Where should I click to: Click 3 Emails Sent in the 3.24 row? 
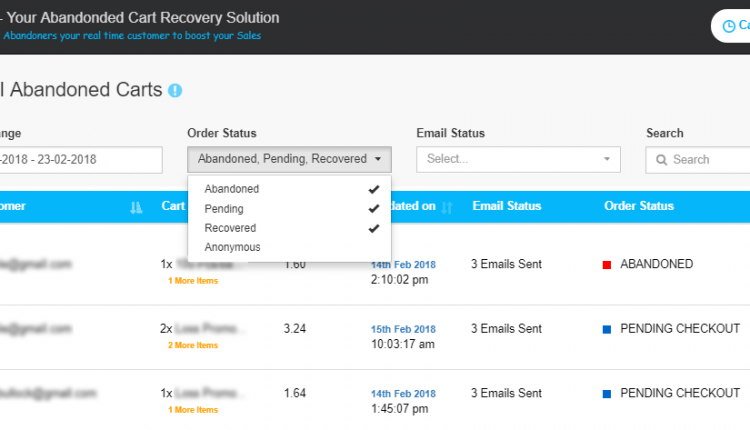[506, 329]
